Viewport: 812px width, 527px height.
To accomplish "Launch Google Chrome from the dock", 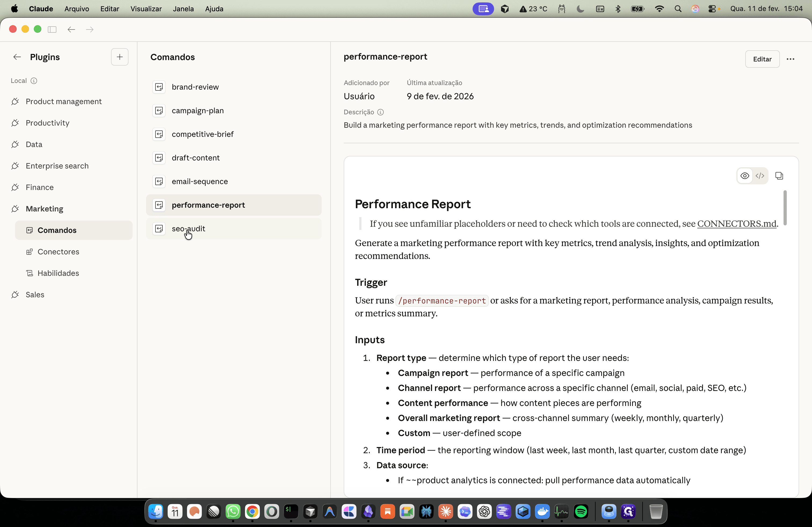I will [252, 511].
